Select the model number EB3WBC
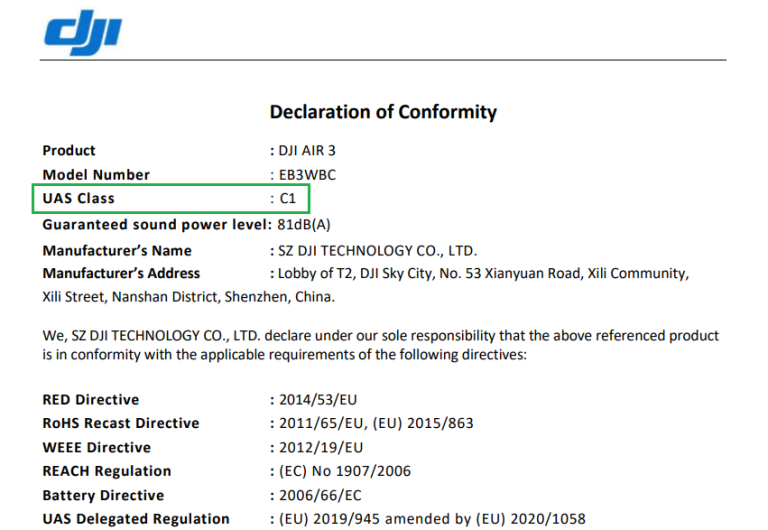 [307, 175]
